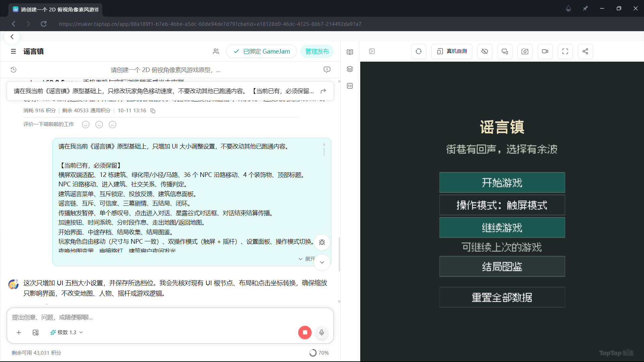This screenshot has width=644, height=362.
Task: Open the code view sidebar icon
Action: (350, 86)
